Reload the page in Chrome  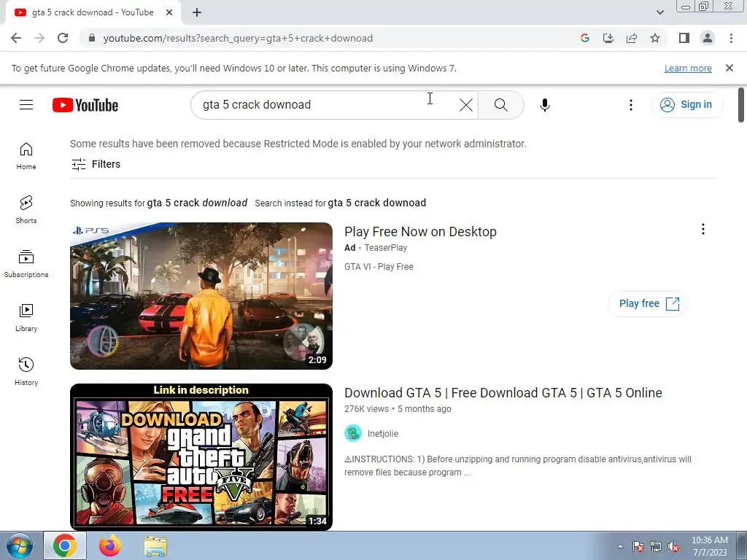pos(63,38)
